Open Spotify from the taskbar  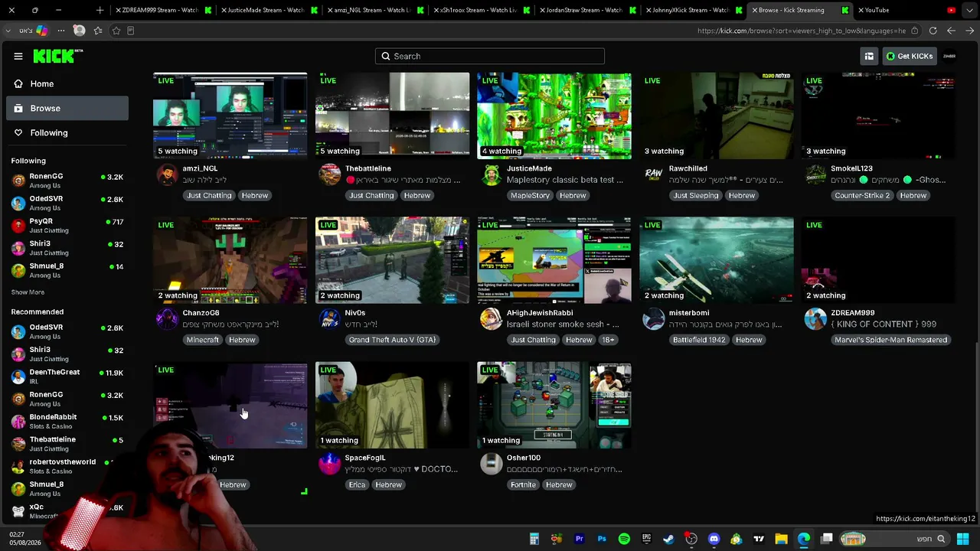[x=624, y=539]
